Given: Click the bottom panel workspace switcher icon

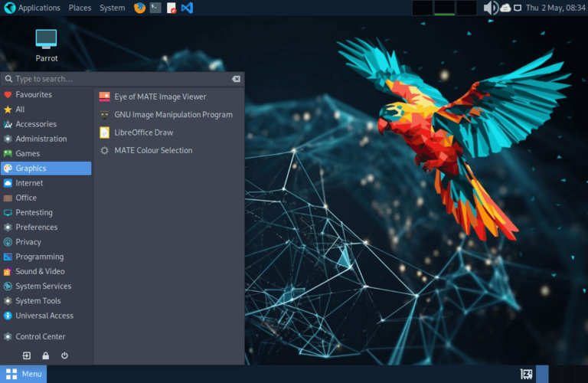Looking at the screenshot, I should click(526, 374).
